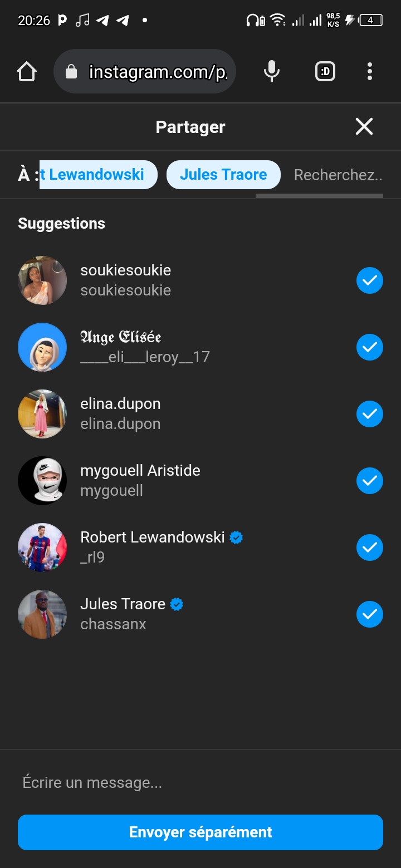Tap the site lock security icon

tap(71, 71)
